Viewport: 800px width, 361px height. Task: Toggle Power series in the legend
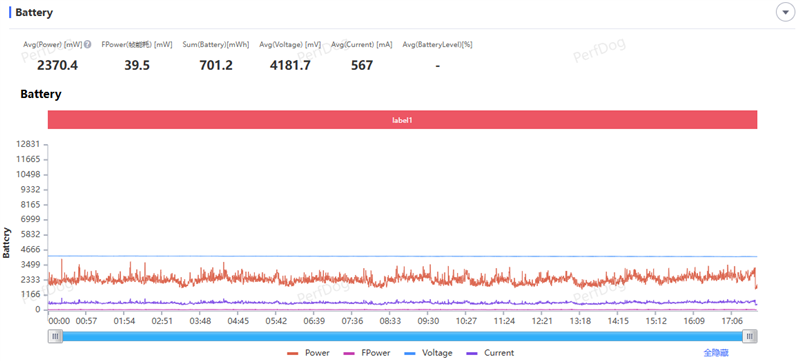click(308, 353)
